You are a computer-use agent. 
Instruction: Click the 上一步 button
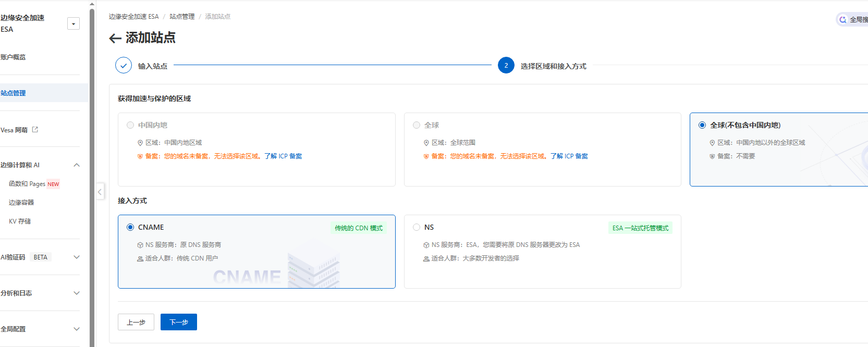click(x=136, y=322)
